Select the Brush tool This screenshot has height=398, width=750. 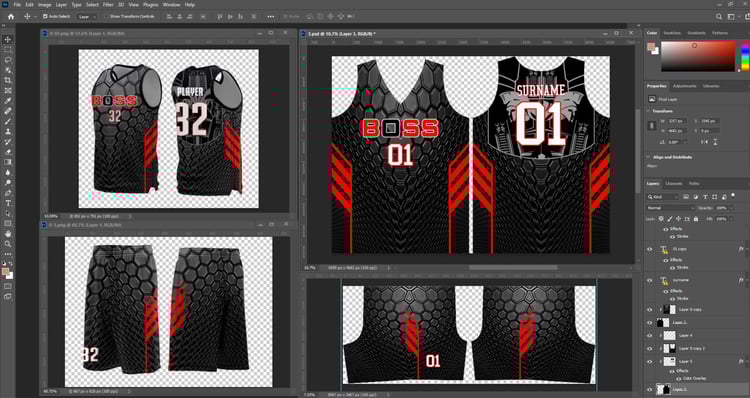pyautogui.click(x=8, y=122)
